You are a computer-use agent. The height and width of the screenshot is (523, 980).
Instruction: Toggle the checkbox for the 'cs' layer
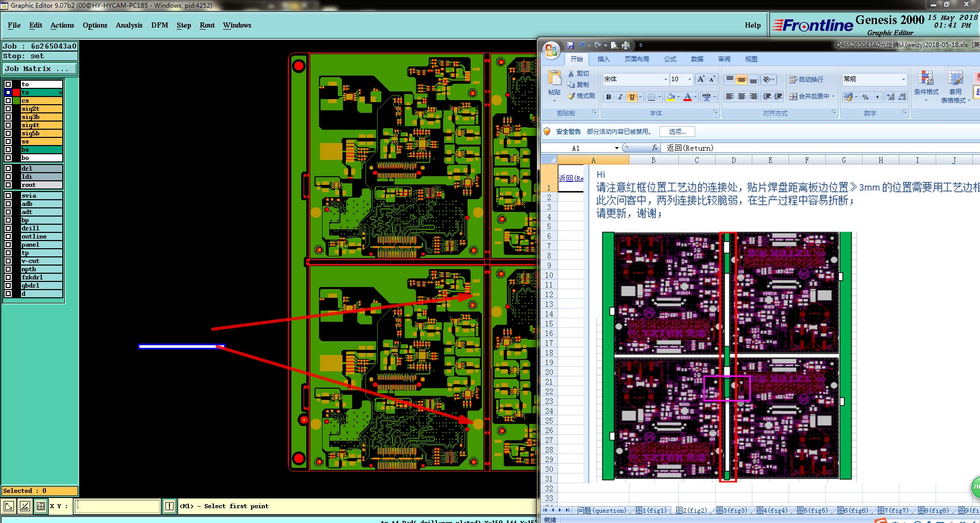[8, 101]
